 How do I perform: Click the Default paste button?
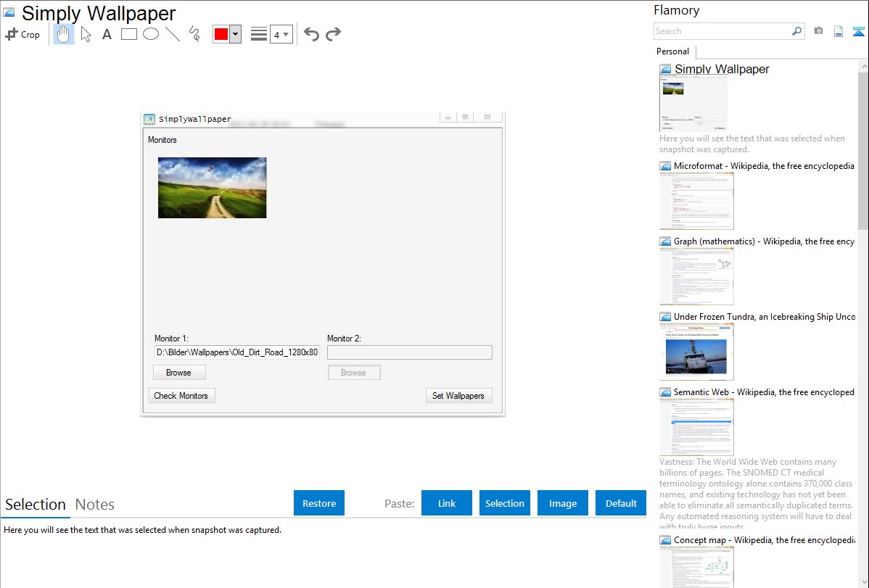coord(621,503)
